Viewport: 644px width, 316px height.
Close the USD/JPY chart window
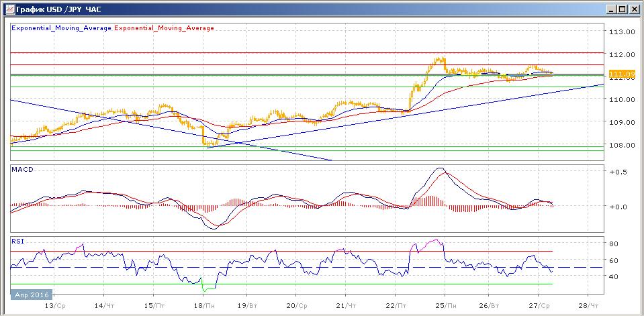(634, 9)
